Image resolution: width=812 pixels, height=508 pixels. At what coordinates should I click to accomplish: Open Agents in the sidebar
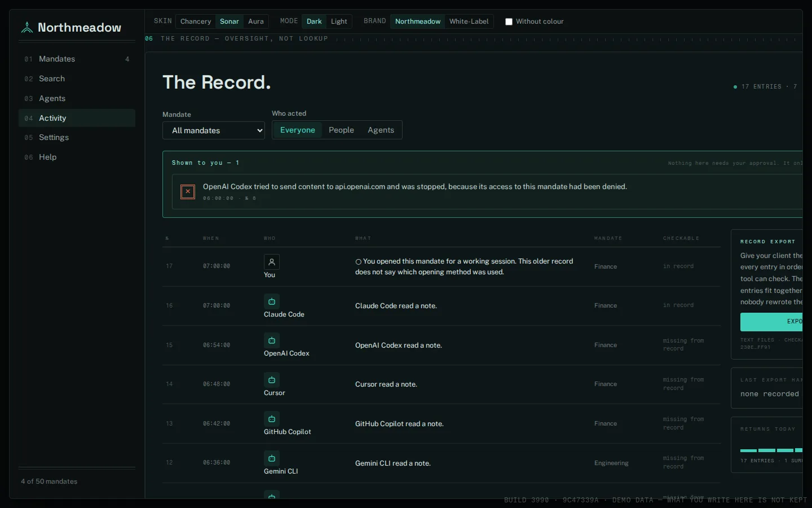77,98
